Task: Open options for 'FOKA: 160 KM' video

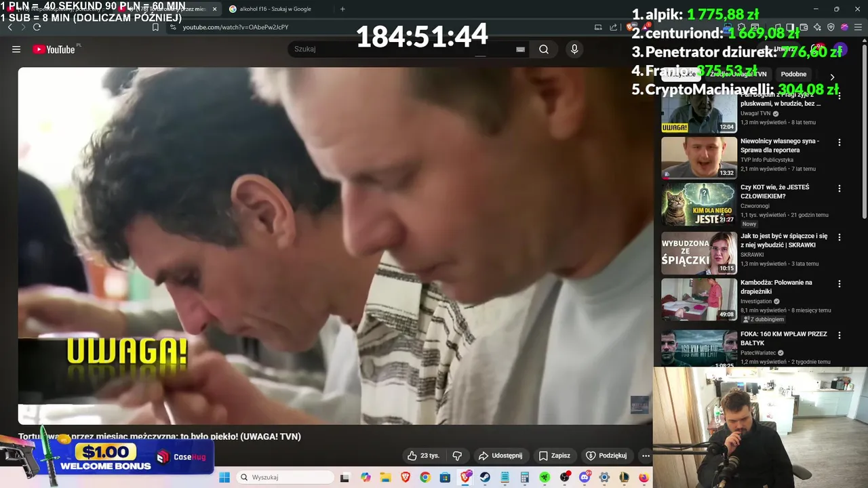Action: pyautogui.click(x=840, y=335)
